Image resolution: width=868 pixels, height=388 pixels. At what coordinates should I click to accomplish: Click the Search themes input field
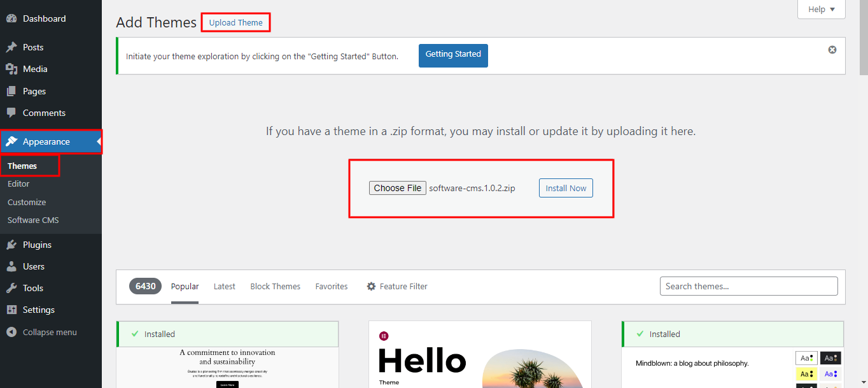[x=749, y=286]
